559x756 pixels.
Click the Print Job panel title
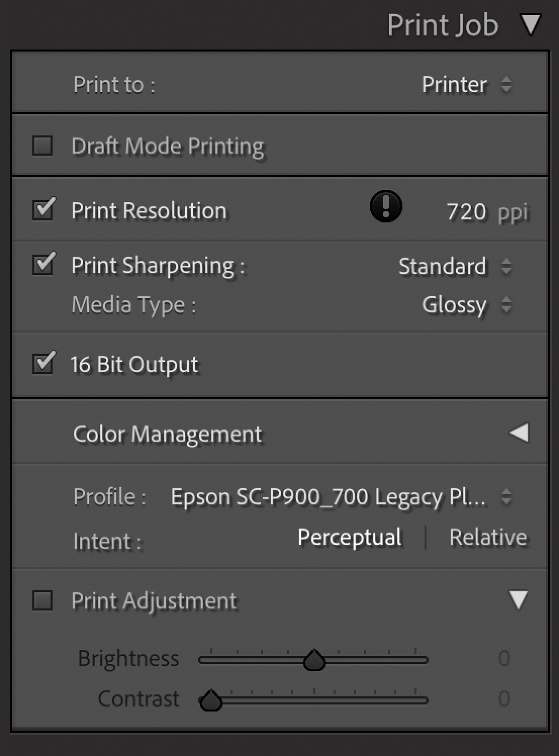(x=443, y=25)
